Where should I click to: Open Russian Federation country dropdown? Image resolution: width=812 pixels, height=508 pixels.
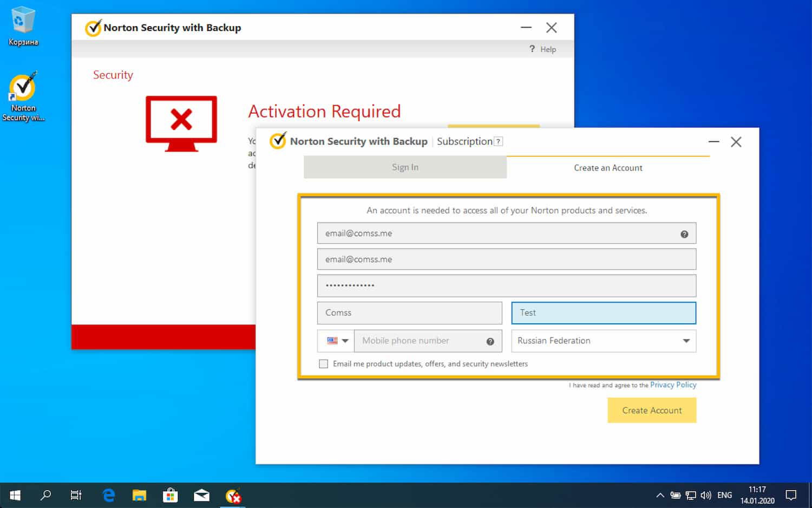(604, 341)
